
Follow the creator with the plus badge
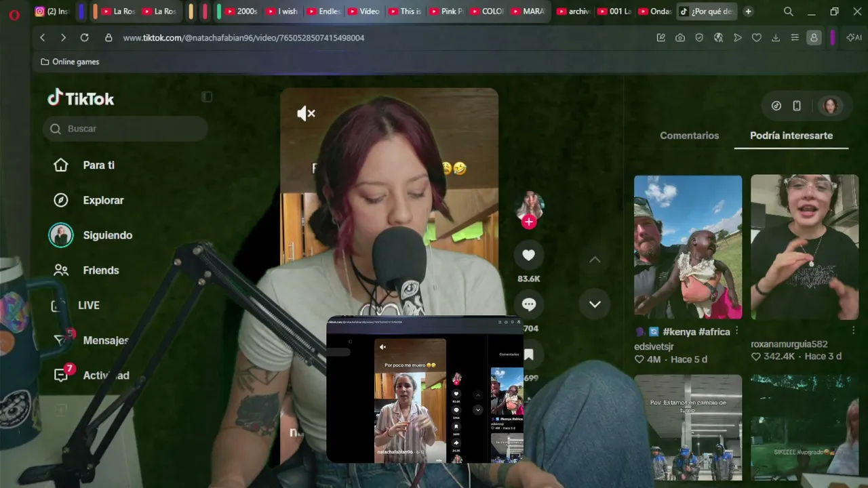pyautogui.click(x=529, y=222)
